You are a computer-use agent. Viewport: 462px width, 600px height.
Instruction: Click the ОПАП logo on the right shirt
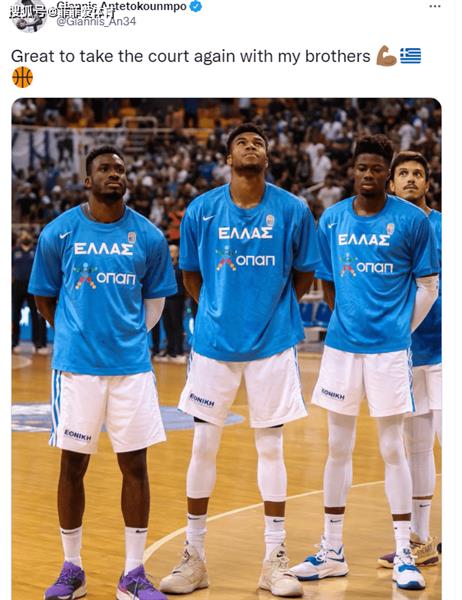point(366,267)
